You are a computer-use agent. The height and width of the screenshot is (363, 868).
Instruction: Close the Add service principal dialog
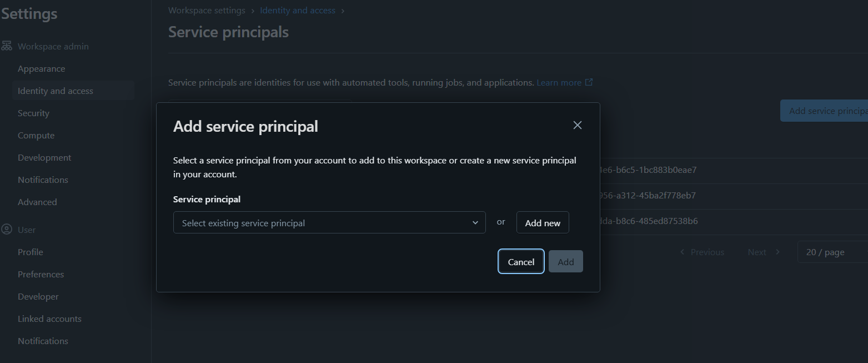click(x=578, y=125)
